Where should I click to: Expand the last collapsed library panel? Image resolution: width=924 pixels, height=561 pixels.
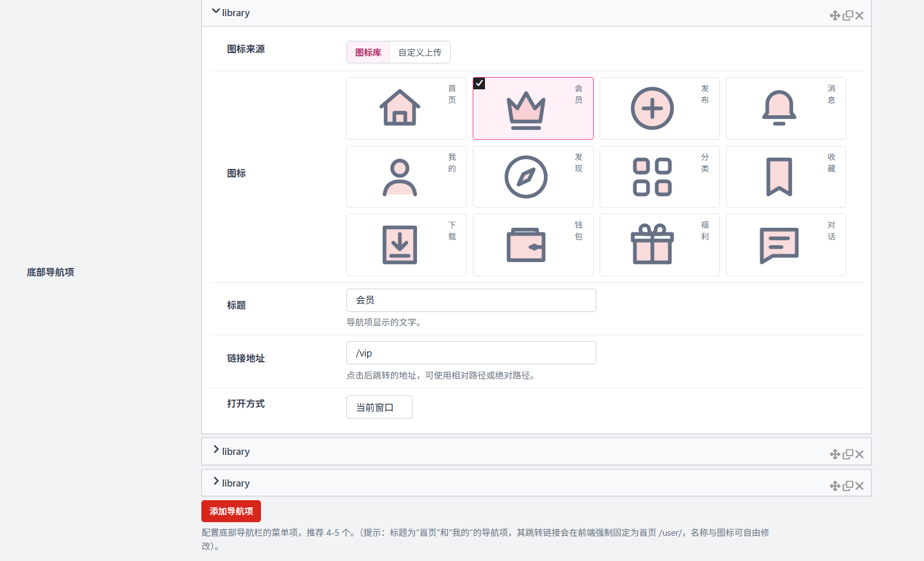click(x=536, y=483)
